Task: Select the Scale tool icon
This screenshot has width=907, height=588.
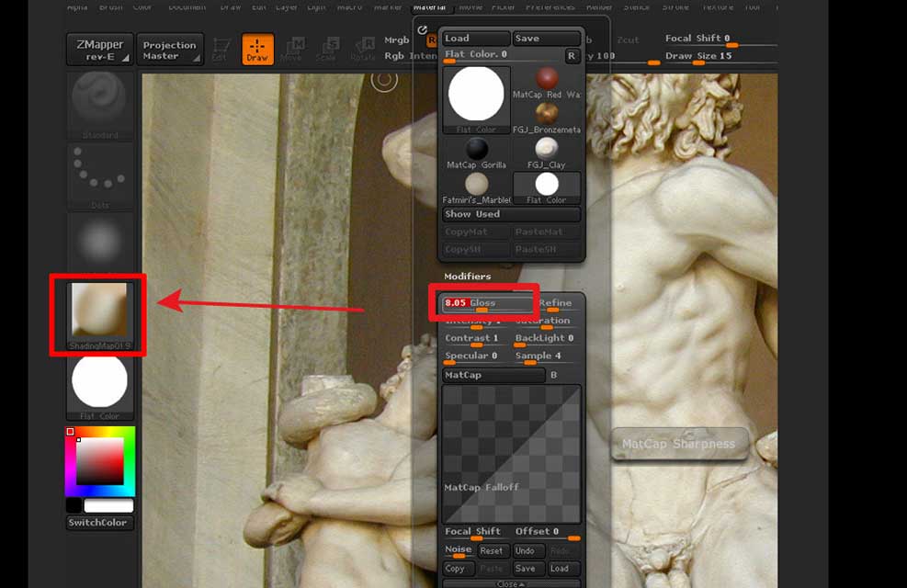Action: (x=331, y=48)
